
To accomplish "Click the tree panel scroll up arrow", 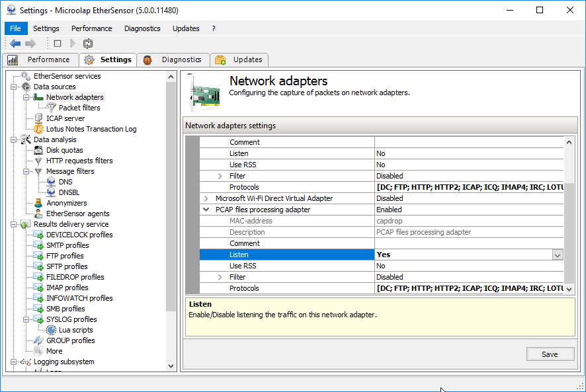I will (x=171, y=77).
